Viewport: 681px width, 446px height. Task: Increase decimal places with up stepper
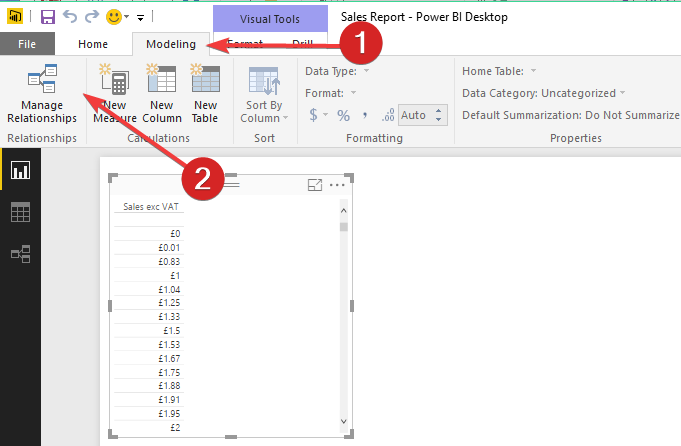439,111
